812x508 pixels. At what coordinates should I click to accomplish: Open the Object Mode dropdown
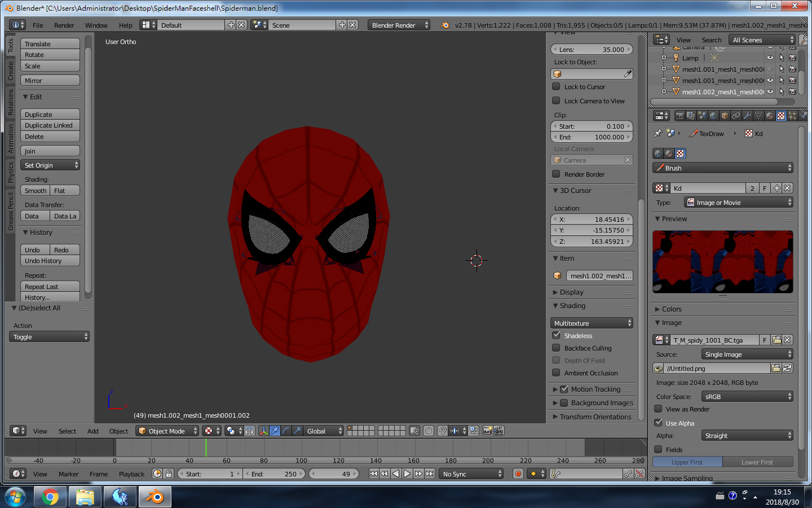tap(167, 431)
